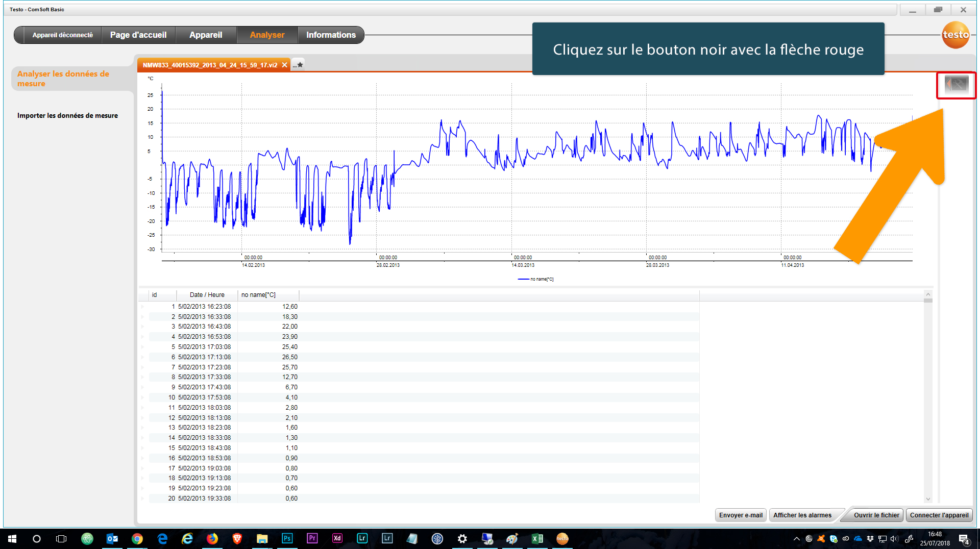The image size is (980, 549).
Task: Open Outlook from the taskbar
Action: 112,539
